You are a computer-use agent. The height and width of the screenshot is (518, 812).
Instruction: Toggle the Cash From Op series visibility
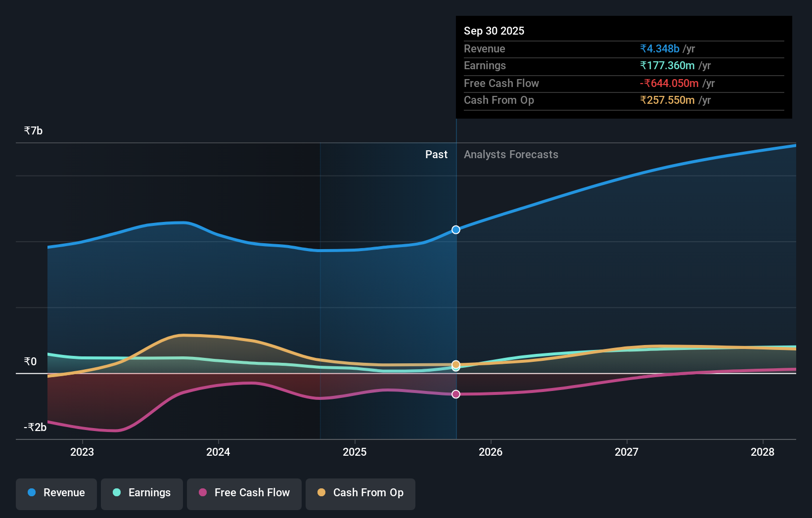tap(361, 493)
